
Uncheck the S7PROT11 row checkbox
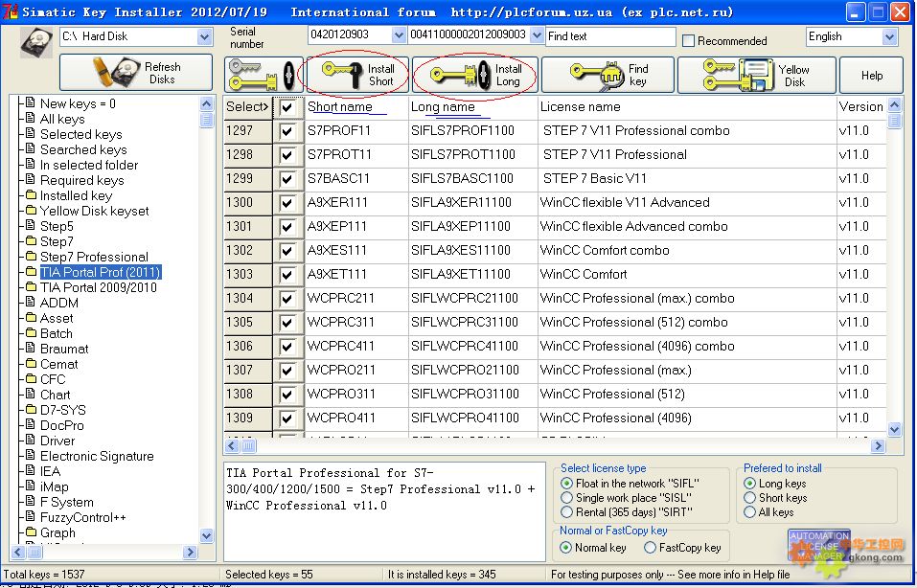(x=287, y=155)
